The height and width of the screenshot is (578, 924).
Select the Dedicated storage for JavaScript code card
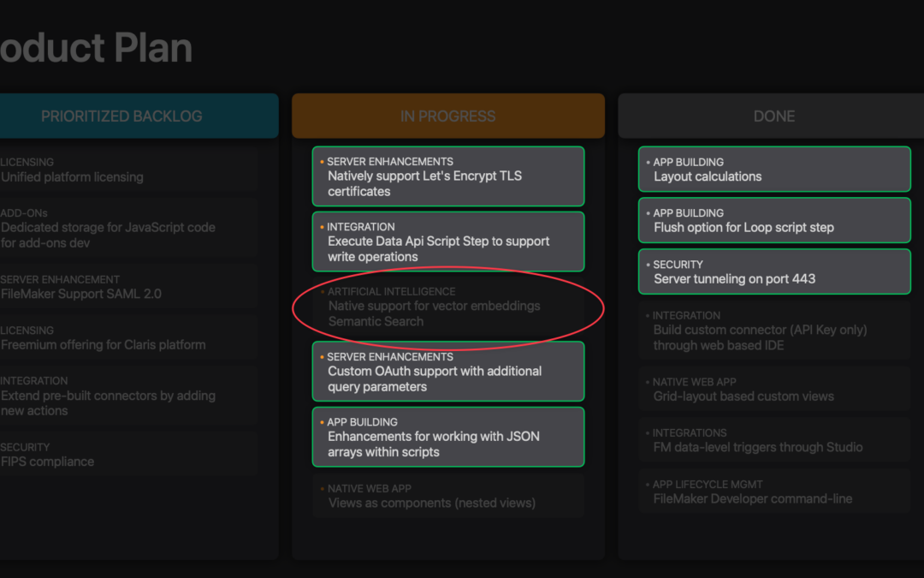[x=128, y=229]
